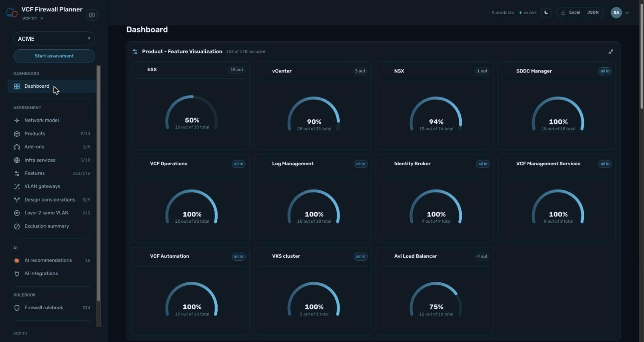Expand the SA user account menu
Screen dimensions: 644x342
pos(620,12)
